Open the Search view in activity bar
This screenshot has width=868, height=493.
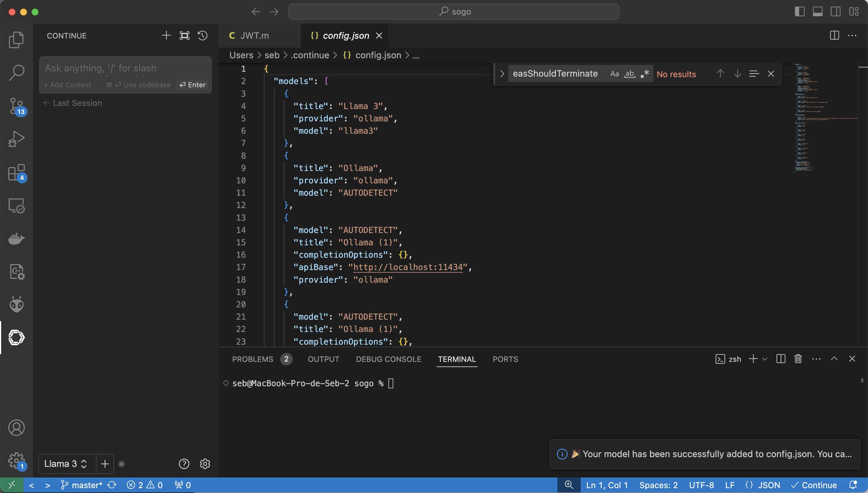[16, 73]
